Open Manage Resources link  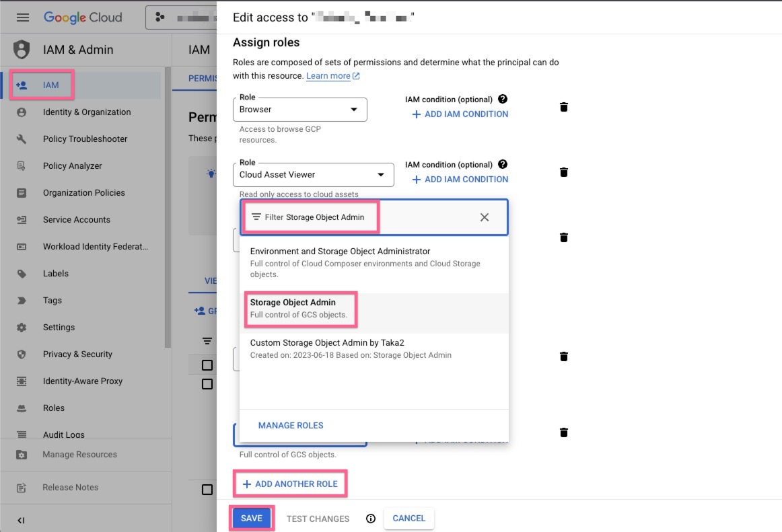(x=79, y=455)
